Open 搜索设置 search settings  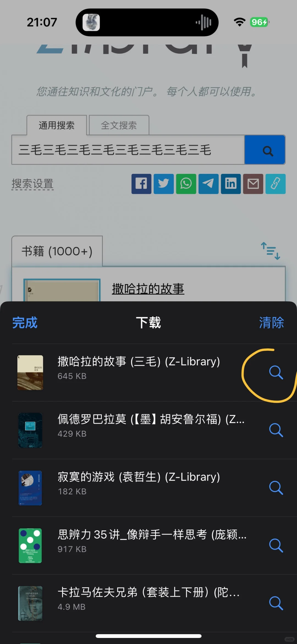coord(32,184)
